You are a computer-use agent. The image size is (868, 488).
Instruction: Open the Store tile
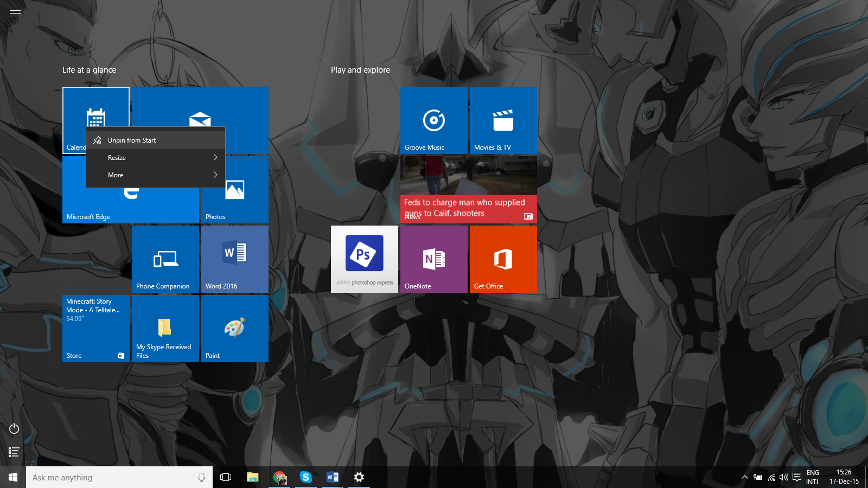(96, 329)
